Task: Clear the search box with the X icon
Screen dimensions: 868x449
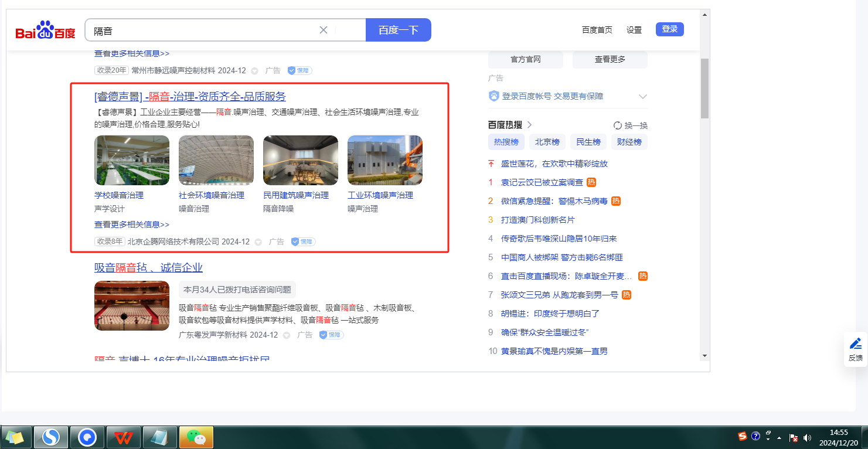Action: coord(323,30)
